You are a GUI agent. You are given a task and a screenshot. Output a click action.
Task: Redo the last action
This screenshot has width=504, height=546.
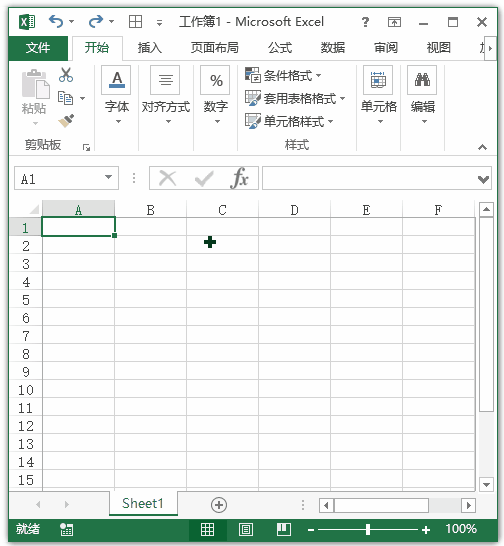click(95, 22)
